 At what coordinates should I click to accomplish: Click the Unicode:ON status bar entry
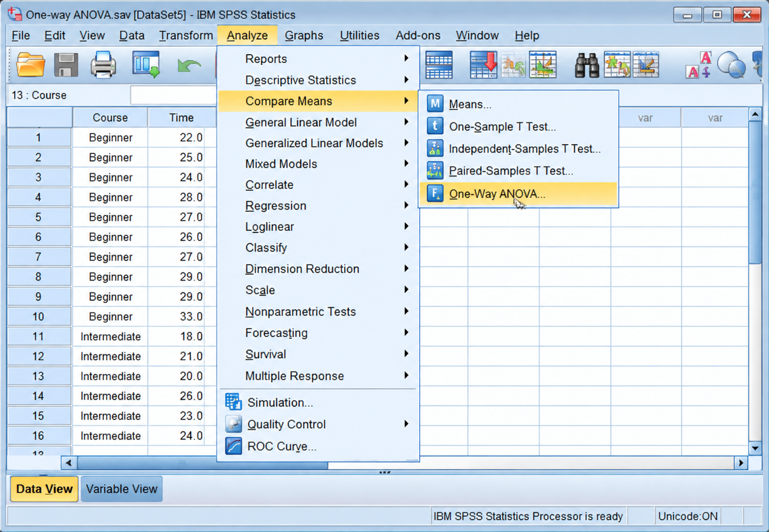[x=688, y=516]
